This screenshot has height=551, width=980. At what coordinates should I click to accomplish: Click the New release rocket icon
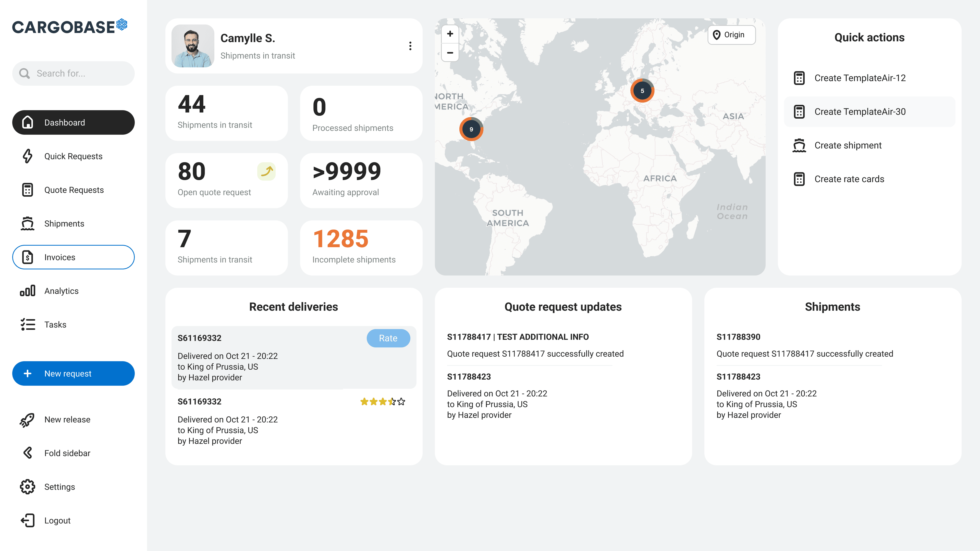point(27,419)
